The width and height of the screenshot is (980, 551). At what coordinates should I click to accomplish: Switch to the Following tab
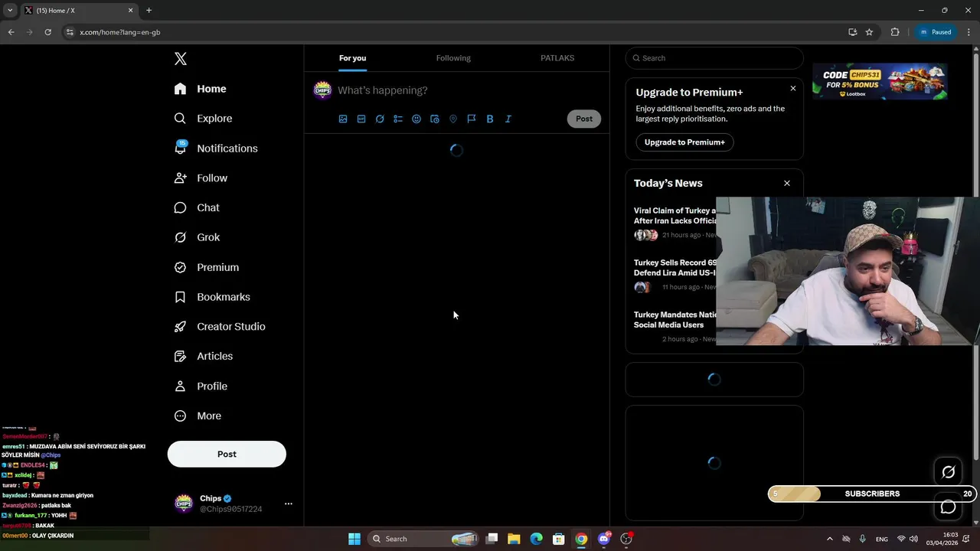[453, 58]
